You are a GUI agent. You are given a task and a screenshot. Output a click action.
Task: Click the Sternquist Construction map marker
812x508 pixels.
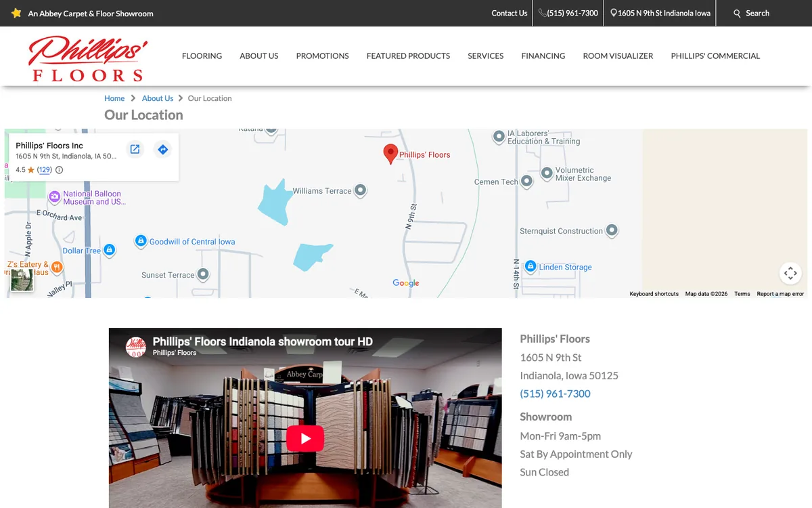[612, 231]
